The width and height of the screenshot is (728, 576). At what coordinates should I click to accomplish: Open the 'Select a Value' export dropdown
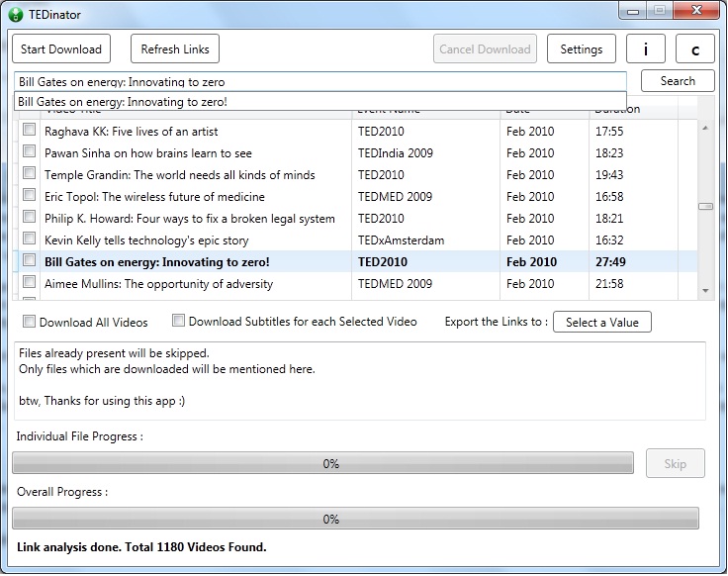coord(602,322)
